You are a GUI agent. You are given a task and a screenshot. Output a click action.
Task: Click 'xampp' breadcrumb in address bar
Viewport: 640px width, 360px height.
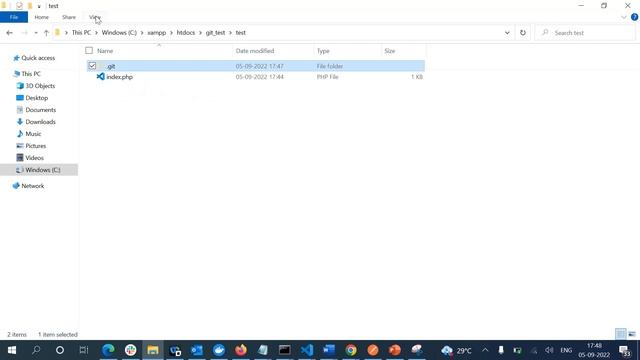(x=157, y=33)
